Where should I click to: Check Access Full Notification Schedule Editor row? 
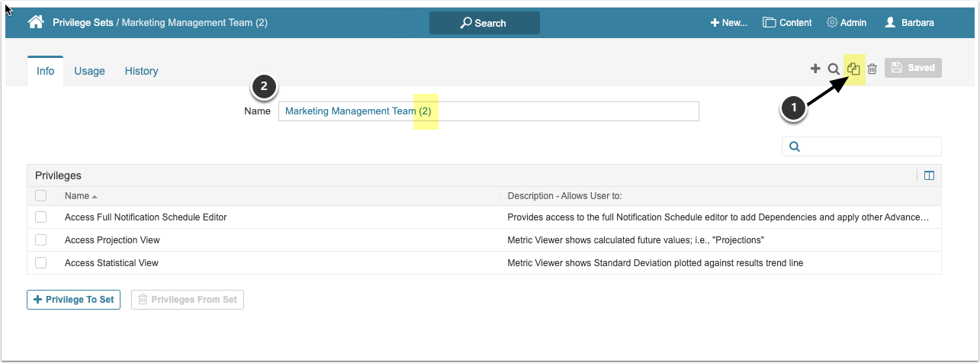coord(41,217)
